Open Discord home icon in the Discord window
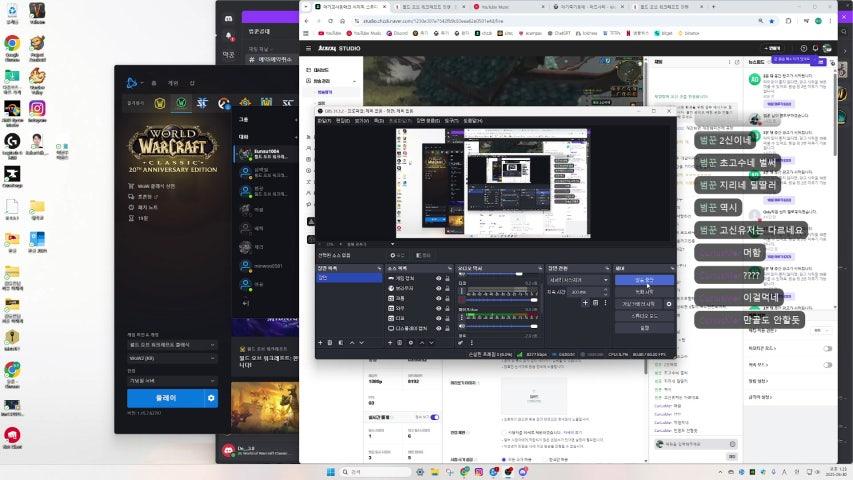The image size is (853, 480). click(228, 18)
